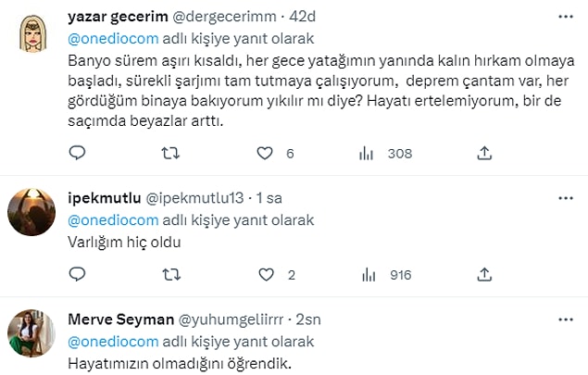Open Merve Seyman's display name
The height and width of the screenshot is (375, 588).
tap(121, 319)
